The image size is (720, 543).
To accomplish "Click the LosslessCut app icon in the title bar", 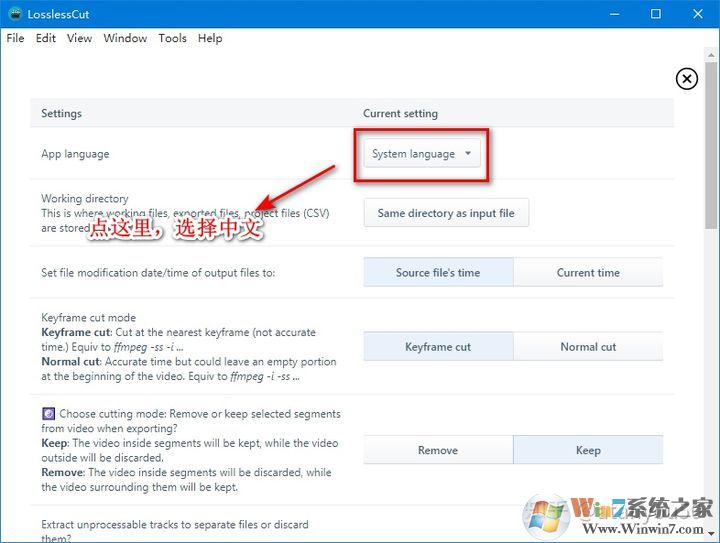I will 15,14.
